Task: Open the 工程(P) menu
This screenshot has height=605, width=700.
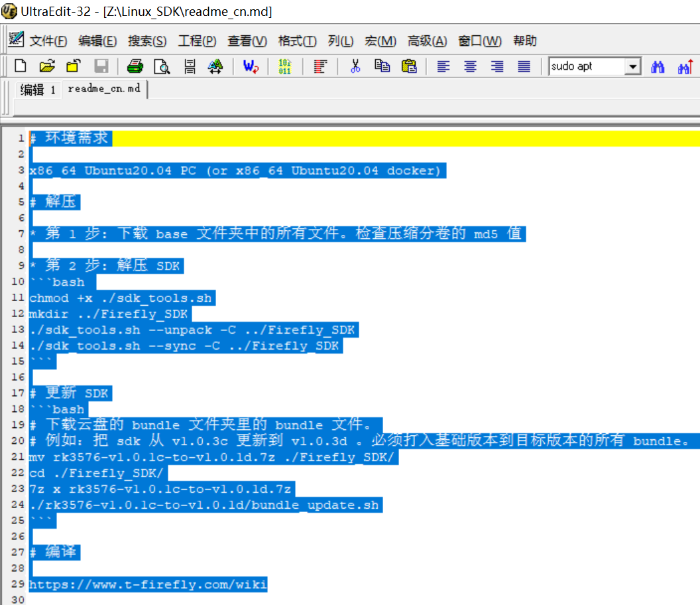Action: [197, 41]
